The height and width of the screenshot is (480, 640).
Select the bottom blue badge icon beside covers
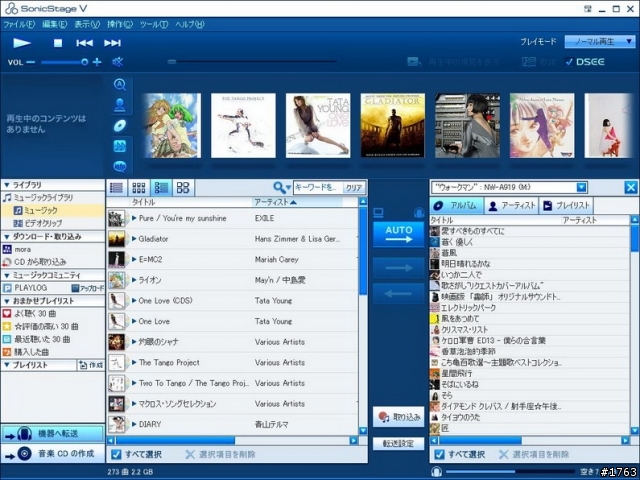pos(120,166)
